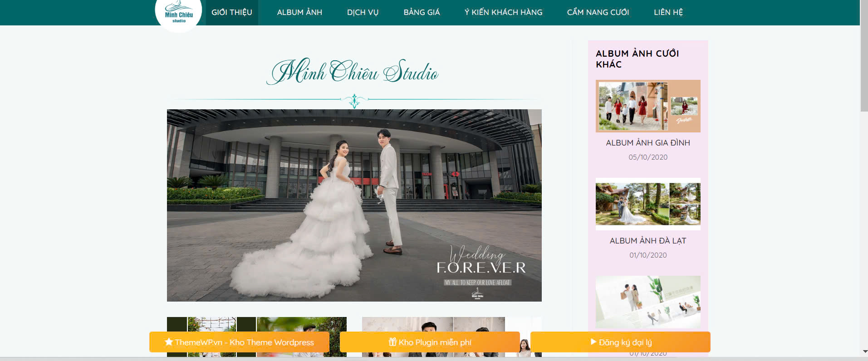The height and width of the screenshot is (361, 868).
Task: Navigate to Ý Kiến Khách Hàng
Action: (x=503, y=12)
